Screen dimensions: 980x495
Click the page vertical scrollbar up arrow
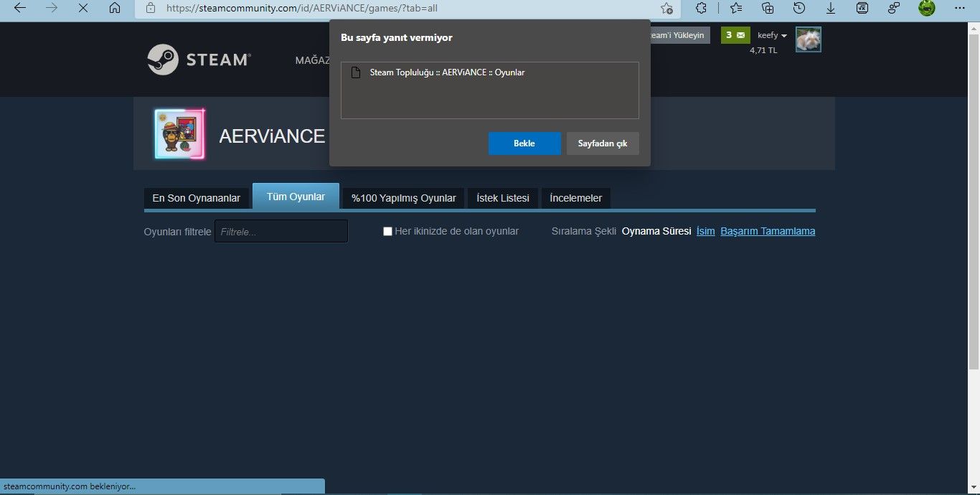pos(974,29)
